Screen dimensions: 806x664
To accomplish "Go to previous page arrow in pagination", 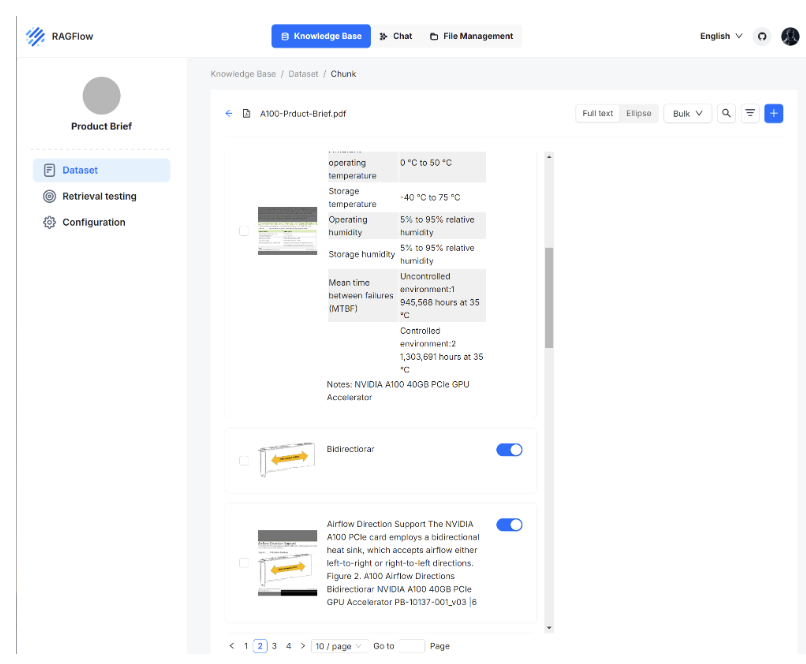I will point(232,646).
